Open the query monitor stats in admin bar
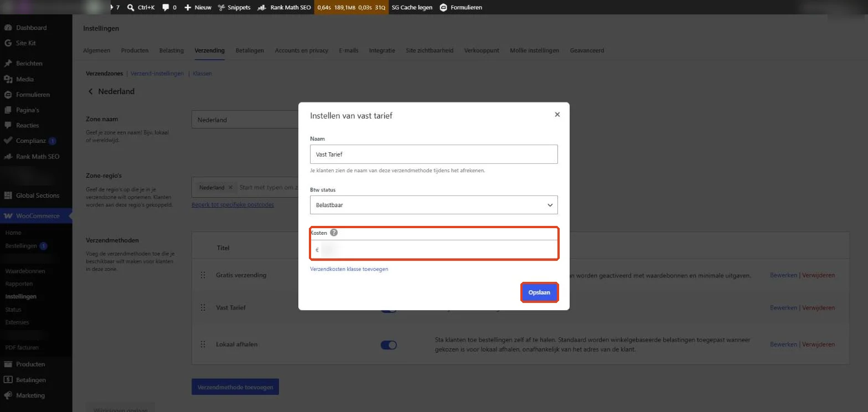868x412 pixels. (x=351, y=7)
